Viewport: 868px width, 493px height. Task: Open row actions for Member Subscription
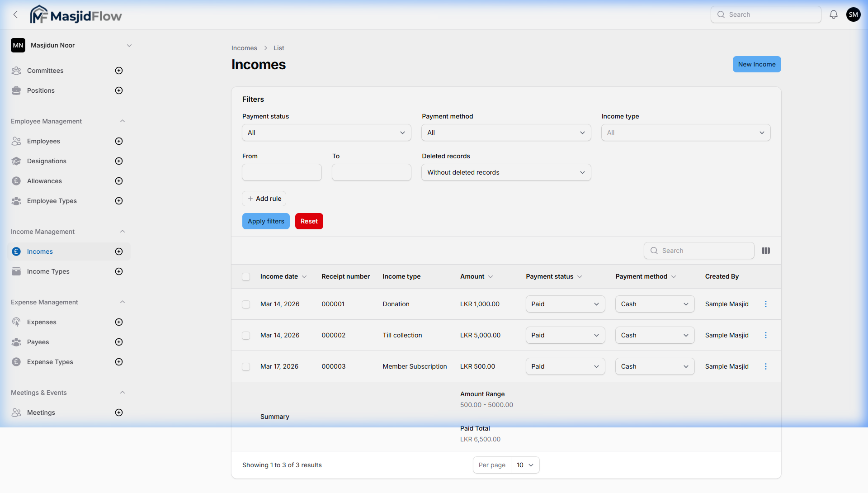(766, 366)
